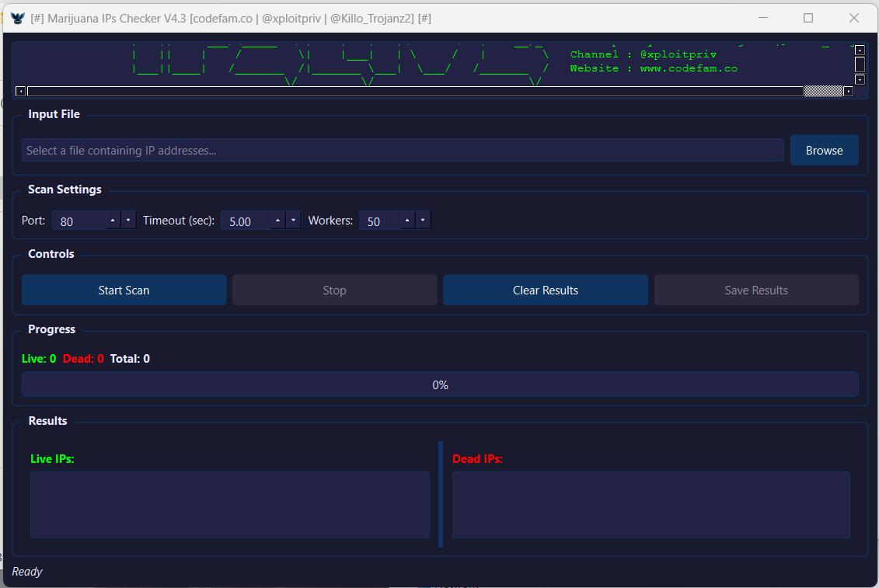Click the banner's scroll down arrow
This screenshot has height=588, width=879.
[x=860, y=79]
